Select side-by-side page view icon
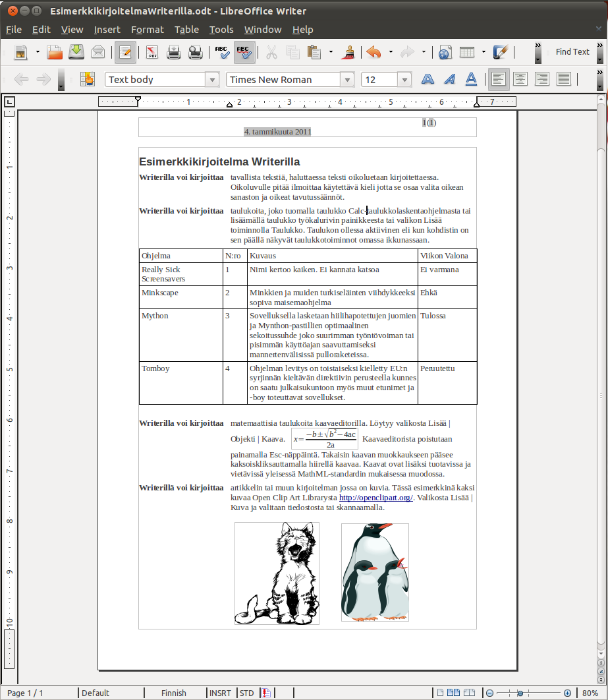Screen dimensions: 608x700 (453, 693)
